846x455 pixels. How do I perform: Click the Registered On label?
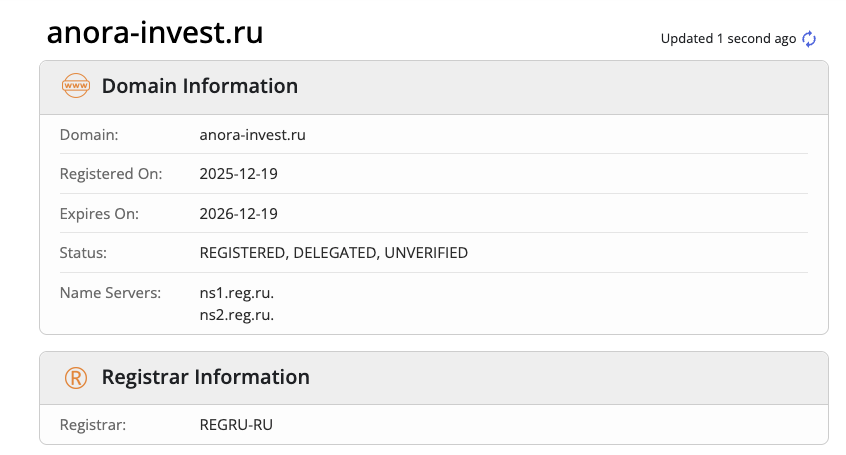pos(110,174)
